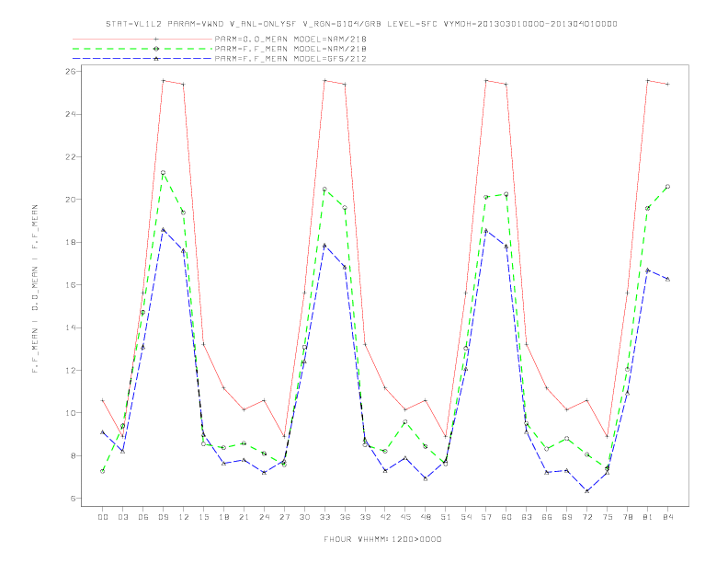728x563 pixels.
Task: Click x-axis tick label 63
Action: [527, 517]
